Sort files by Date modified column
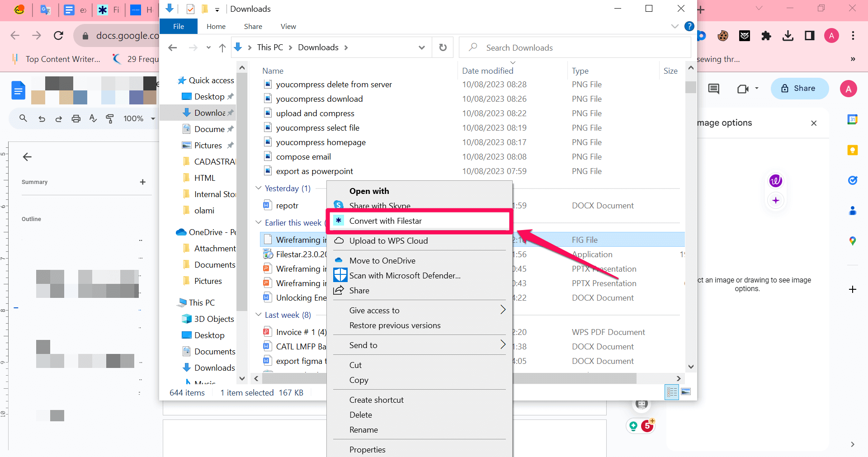Viewport: 868px width, 457px height. tap(487, 71)
